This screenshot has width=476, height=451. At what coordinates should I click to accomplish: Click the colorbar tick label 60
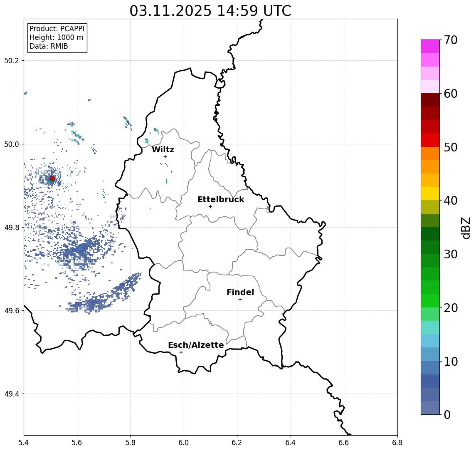click(451, 94)
